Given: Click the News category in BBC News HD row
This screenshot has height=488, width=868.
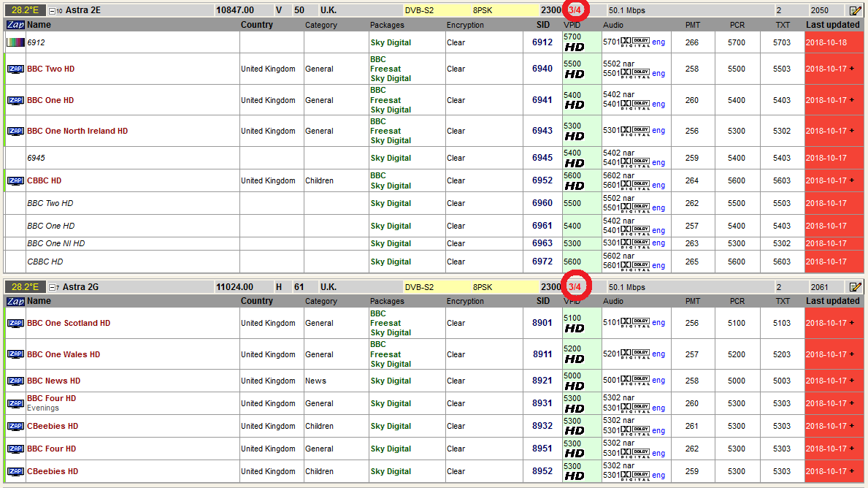Looking at the screenshot, I should 315,381.
